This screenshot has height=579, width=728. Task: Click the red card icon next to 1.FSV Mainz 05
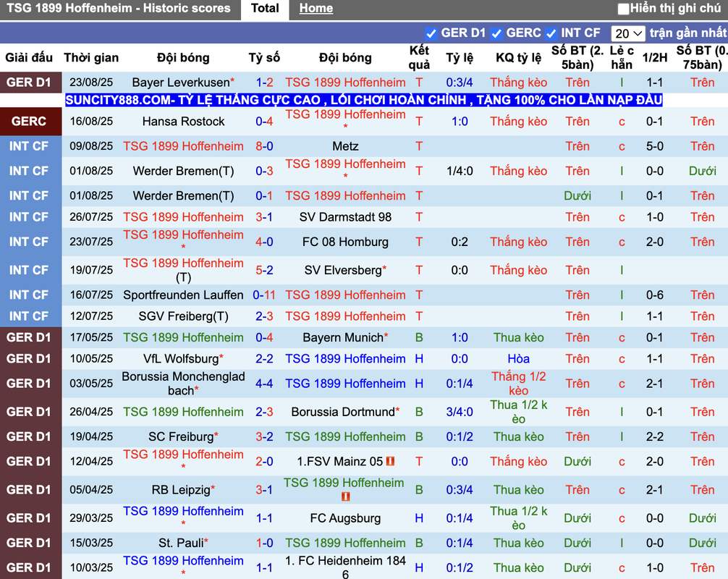[x=390, y=461]
